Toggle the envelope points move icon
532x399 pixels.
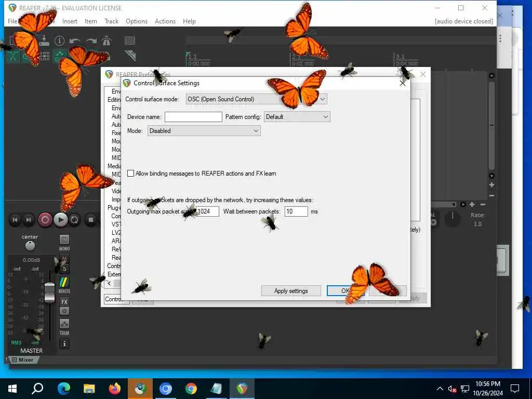[60, 56]
